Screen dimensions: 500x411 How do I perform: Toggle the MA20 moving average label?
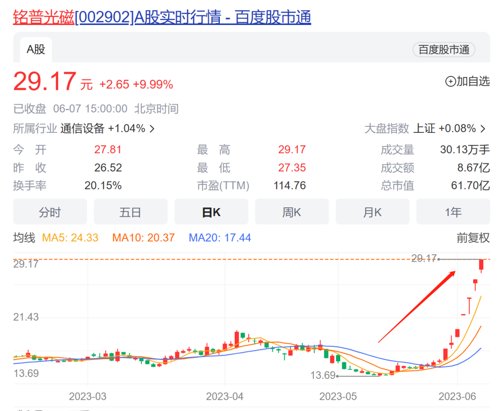coord(220,238)
